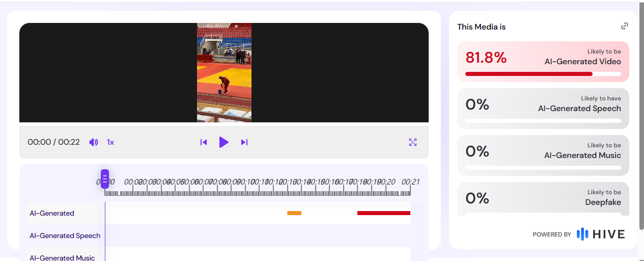Click the 00:00 / 00:22 time display

[x=53, y=142]
